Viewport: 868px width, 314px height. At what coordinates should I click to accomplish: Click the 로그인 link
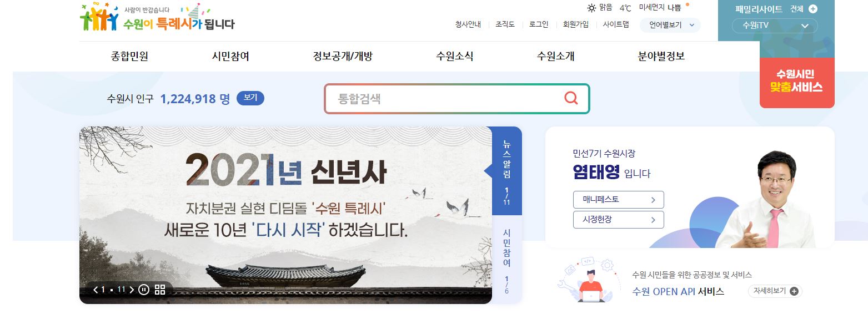[x=539, y=24]
